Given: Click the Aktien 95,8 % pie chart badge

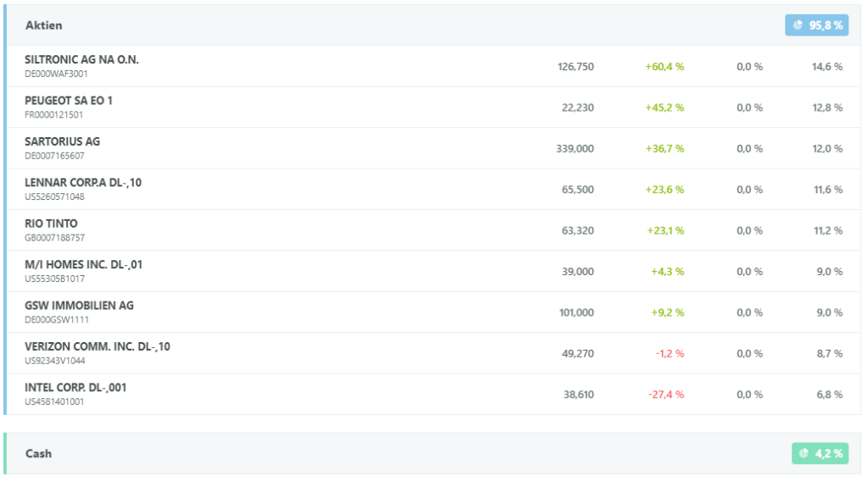Looking at the screenshot, I should click(x=816, y=25).
